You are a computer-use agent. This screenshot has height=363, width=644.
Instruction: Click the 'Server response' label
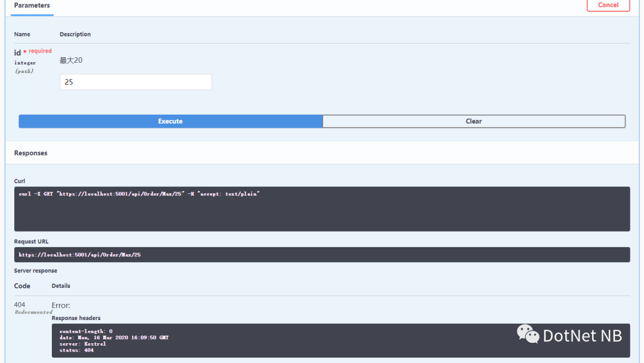(36, 270)
